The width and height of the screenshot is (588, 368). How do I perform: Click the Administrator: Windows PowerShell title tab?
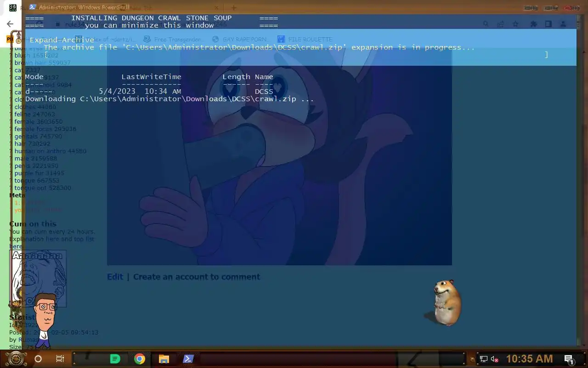[84, 7]
